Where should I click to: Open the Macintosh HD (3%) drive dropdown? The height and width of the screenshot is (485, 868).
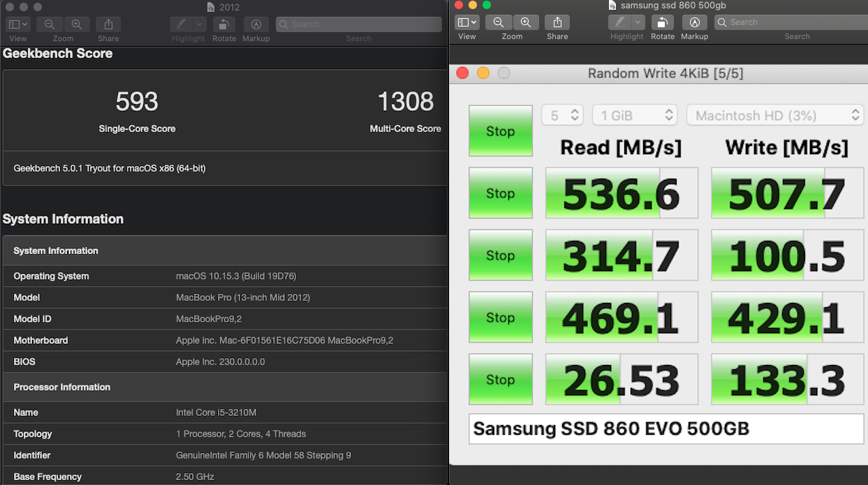click(x=775, y=115)
